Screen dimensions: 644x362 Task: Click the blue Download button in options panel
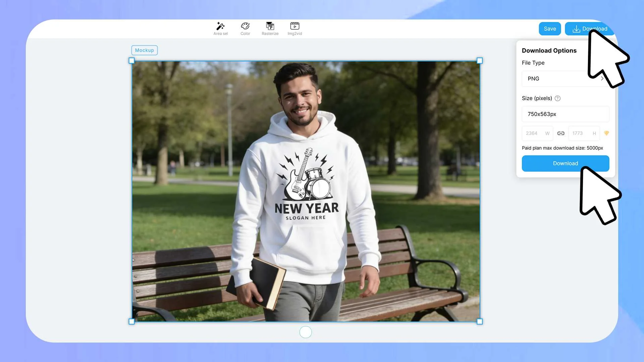(x=566, y=164)
